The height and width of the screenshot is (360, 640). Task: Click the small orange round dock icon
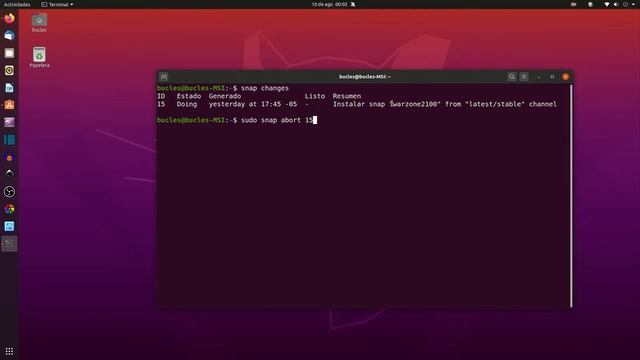click(x=9, y=158)
